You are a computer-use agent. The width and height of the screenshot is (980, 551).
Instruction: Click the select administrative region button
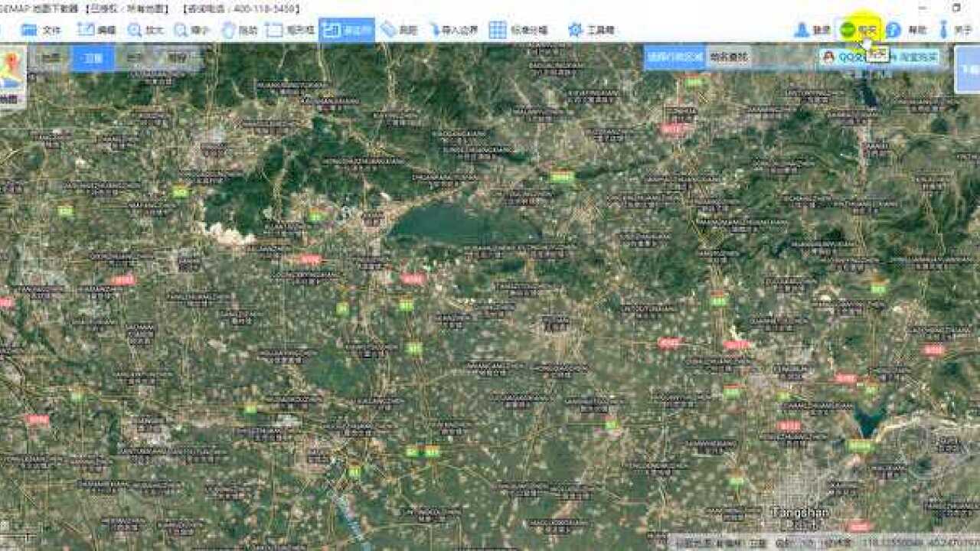click(674, 57)
